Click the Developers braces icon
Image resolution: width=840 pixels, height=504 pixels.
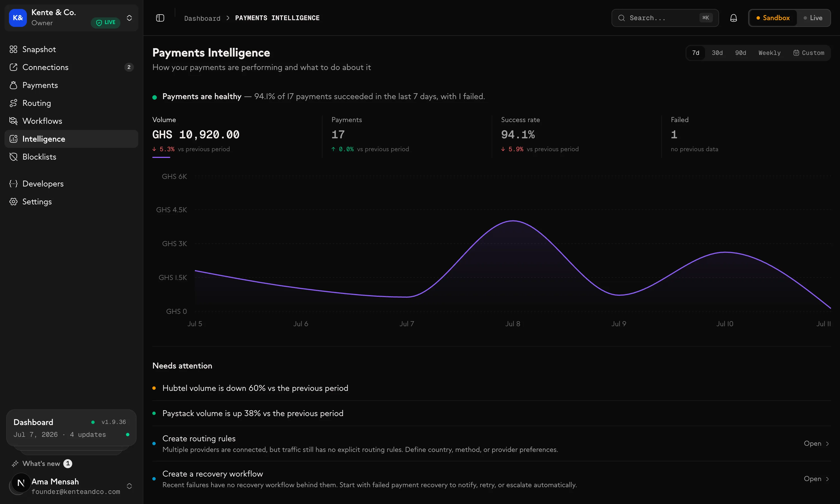point(13,184)
